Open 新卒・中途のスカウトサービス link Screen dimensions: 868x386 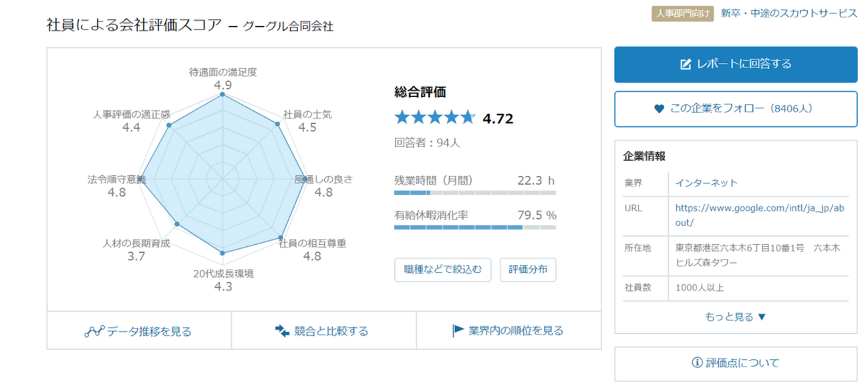788,13
